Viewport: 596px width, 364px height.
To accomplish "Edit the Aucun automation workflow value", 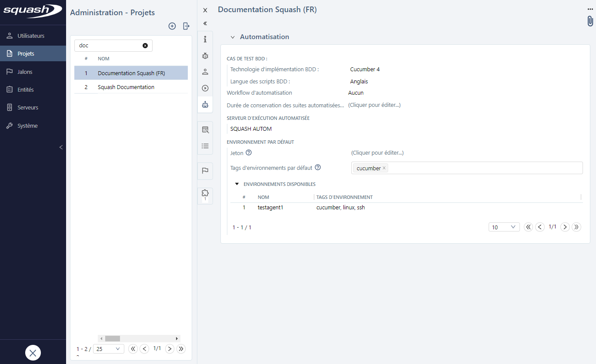I will pyautogui.click(x=356, y=93).
